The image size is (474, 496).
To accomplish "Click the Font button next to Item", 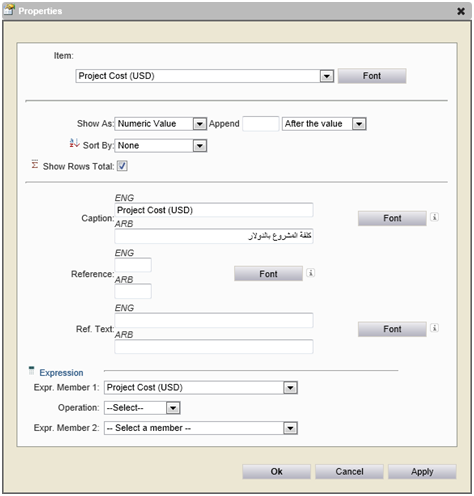I will coord(372,76).
